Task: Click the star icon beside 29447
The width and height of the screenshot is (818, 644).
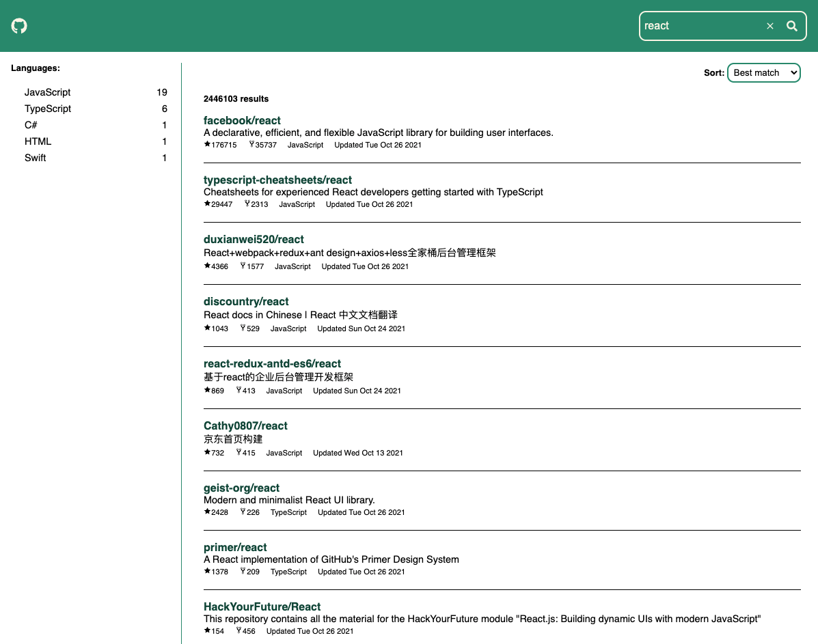Action: pyautogui.click(x=207, y=204)
